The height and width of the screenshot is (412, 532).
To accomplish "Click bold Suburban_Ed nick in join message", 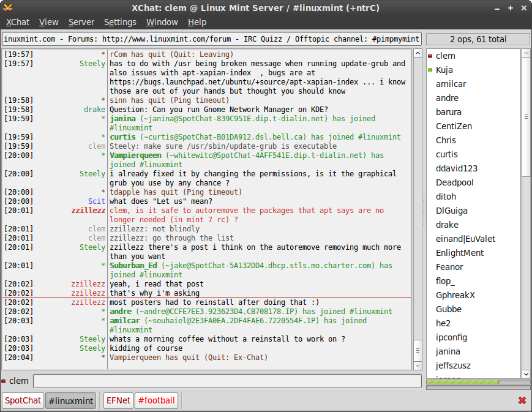I will pyautogui.click(x=133, y=266).
